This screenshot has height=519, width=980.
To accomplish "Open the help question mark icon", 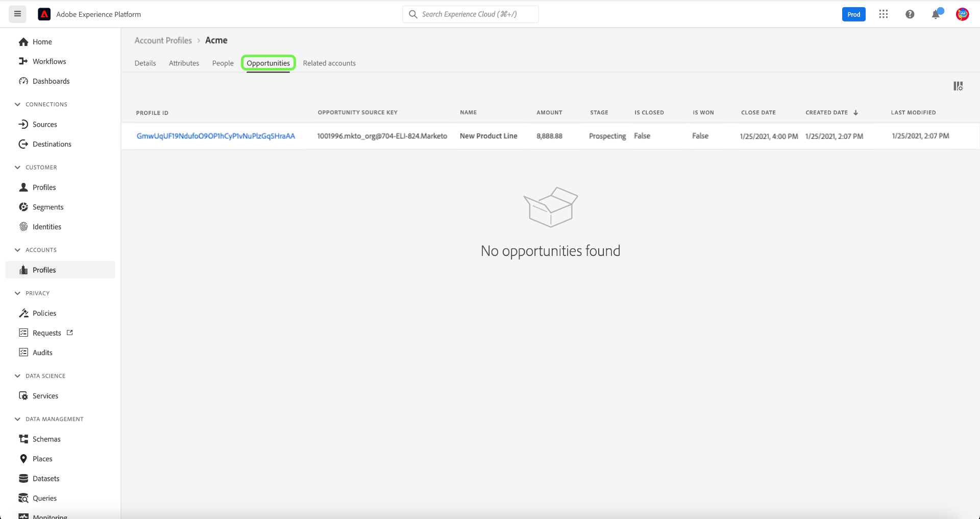I will [x=910, y=14].
